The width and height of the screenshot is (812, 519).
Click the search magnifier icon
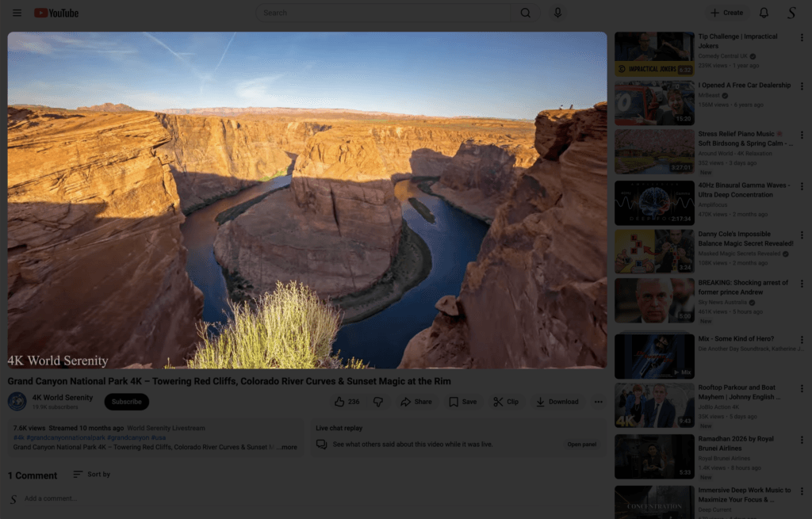click(525, 13)
